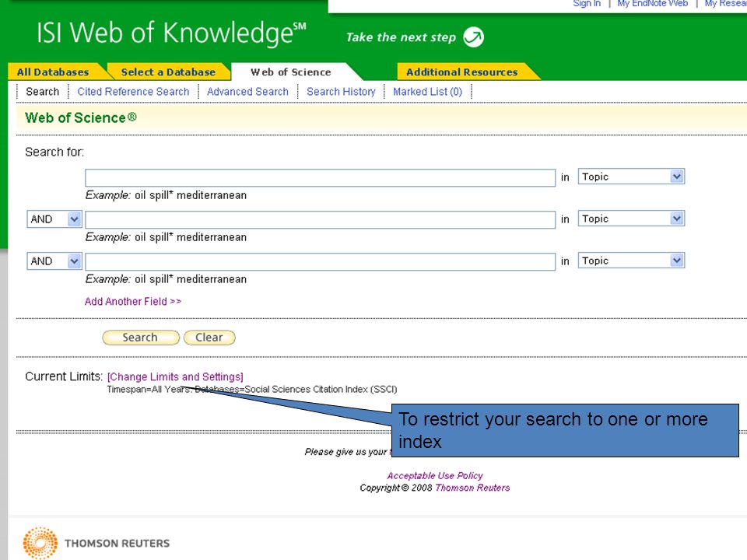Open the first AND operator dropdown
The width and height of the screenshot is (747, 560).
(54, 219)
